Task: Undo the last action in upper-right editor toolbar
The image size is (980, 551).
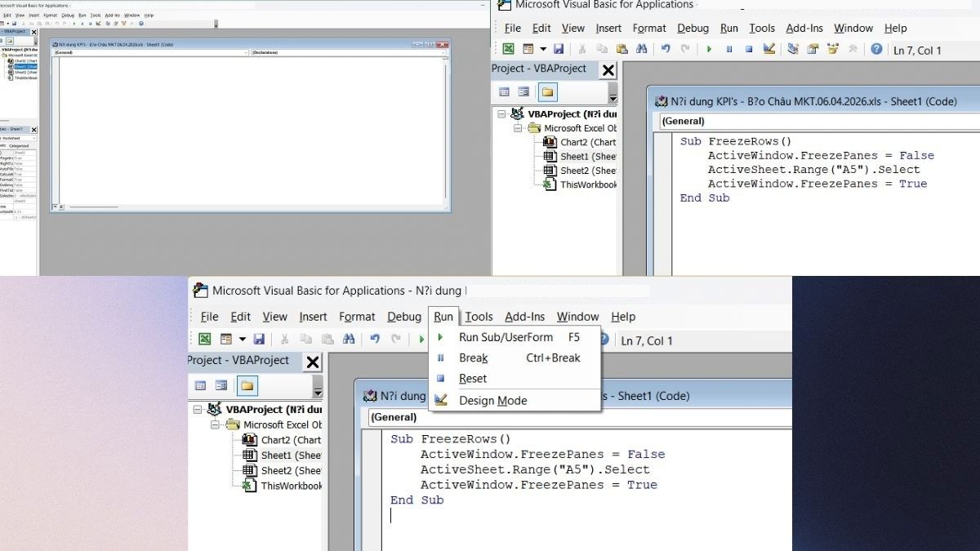Action: click(x=666, y=49)
